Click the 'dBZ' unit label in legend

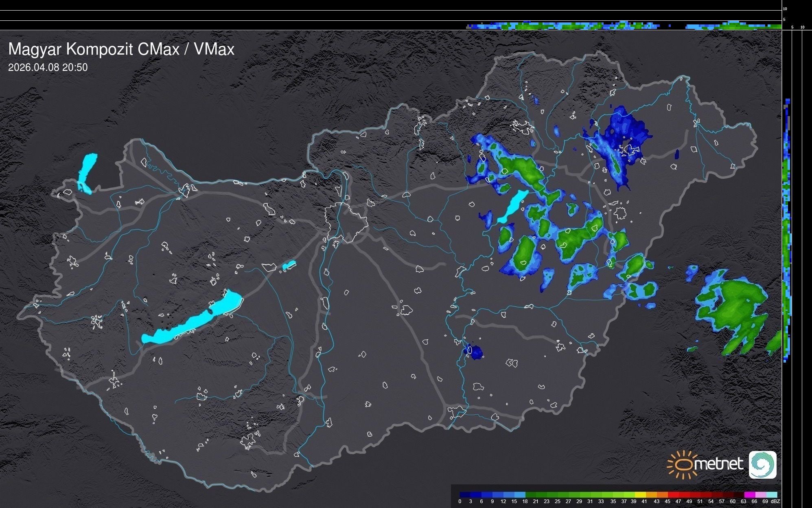pyautogui.click(x=775, y=501)
